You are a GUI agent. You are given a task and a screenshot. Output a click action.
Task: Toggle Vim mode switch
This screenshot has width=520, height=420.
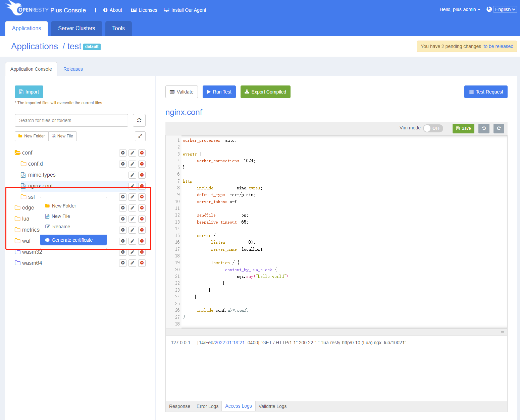coord(433,128)
